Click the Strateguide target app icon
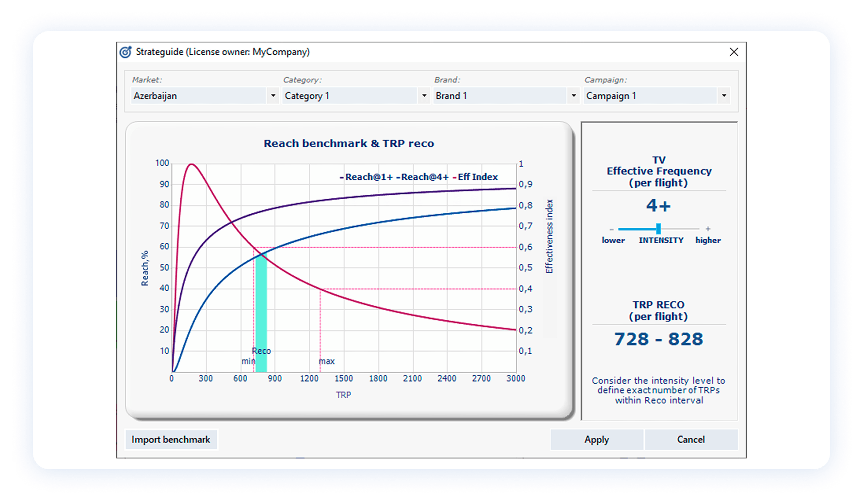This screenshot has width=863, height=504. click(126, 52)
